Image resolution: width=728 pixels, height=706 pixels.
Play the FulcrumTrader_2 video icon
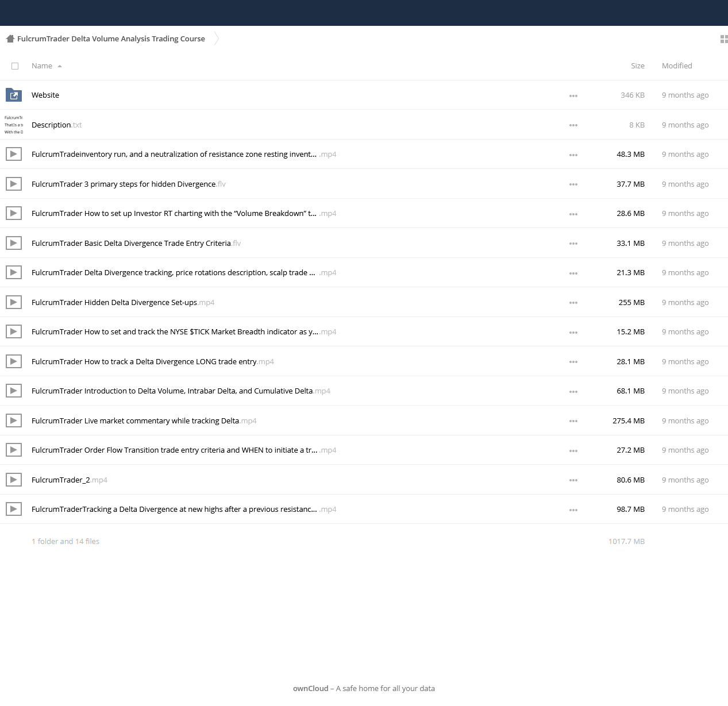point(14,480)
